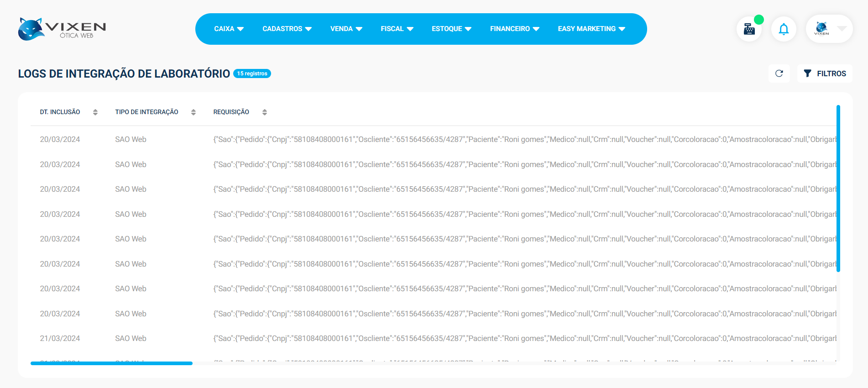Image resolution: width=868 pixels, height=388 pixels.
Task: Open the Fiscal menu
Action: point(397,29)
